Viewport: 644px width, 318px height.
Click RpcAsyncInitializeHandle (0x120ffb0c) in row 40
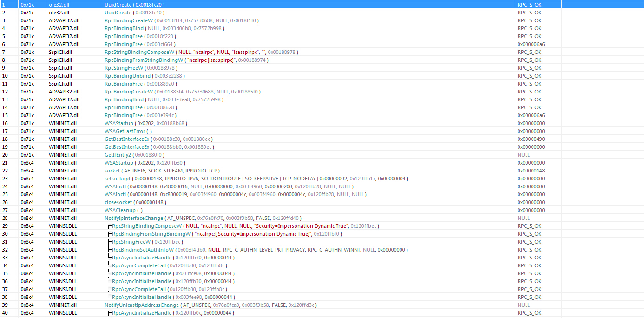(x=173, y=313)
